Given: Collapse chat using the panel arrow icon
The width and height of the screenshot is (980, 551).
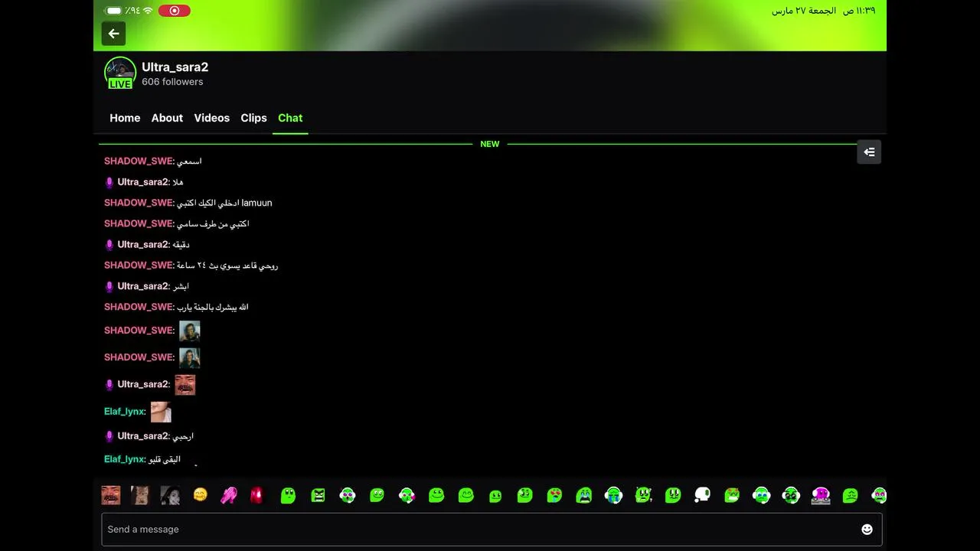Looking at the screenshot, I should pyautogui.click(x=869, y=152).
